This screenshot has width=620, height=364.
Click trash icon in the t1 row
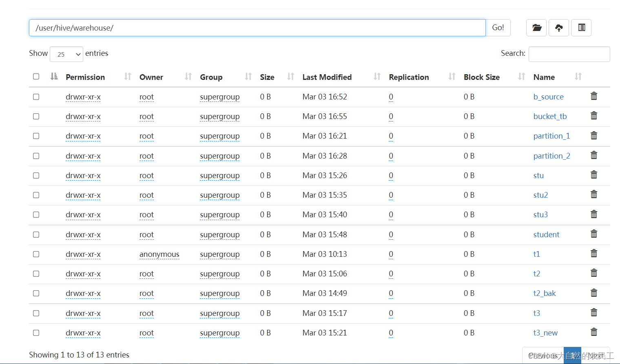click(x=594, y=253)
